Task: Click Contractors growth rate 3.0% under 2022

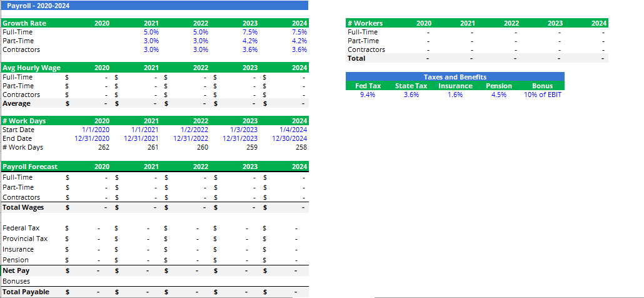Action: 201,49
